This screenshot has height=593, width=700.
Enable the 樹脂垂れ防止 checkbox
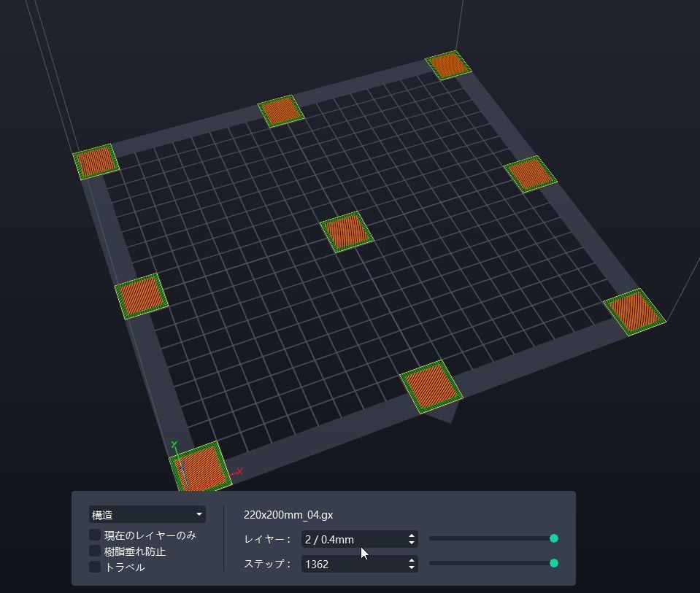(x=95, y=551)
